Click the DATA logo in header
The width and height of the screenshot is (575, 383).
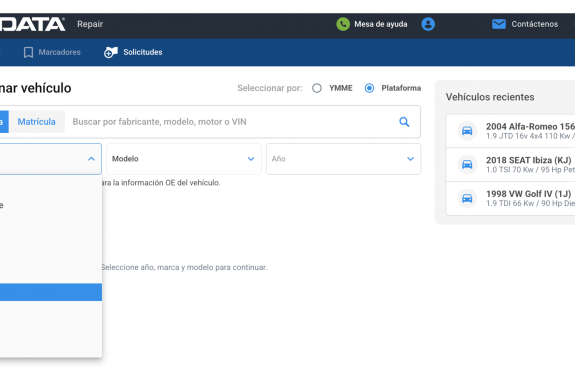[33, 24]
